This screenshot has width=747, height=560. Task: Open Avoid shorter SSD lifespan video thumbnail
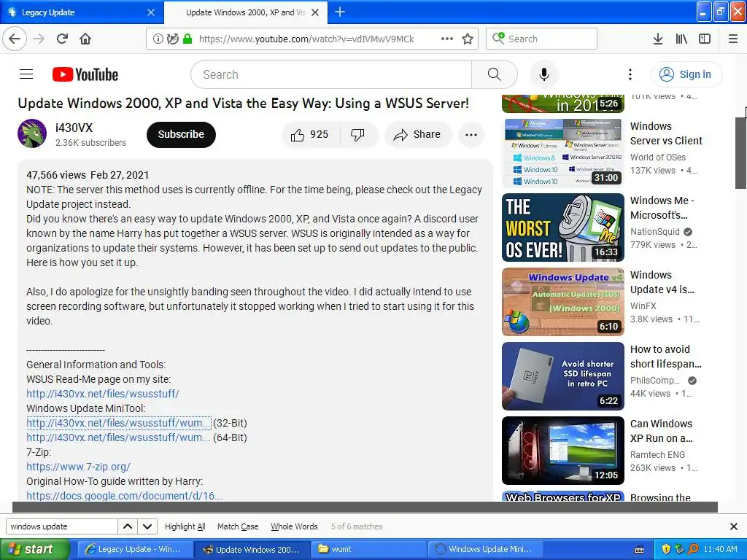[x=562, y=376]
